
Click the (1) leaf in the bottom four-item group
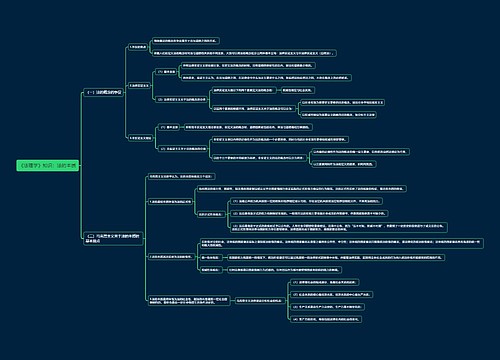pyautogui.click(x=324, y=282)
